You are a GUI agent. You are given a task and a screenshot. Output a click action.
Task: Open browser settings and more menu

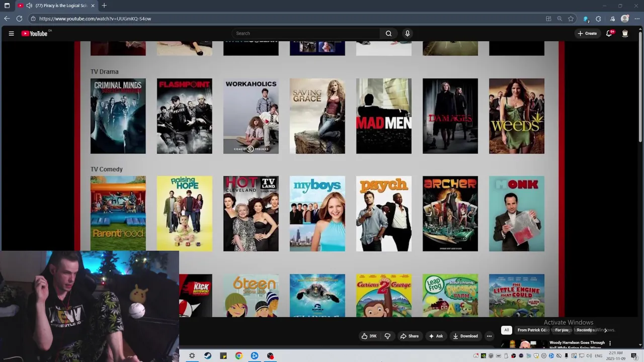(638, 19)
